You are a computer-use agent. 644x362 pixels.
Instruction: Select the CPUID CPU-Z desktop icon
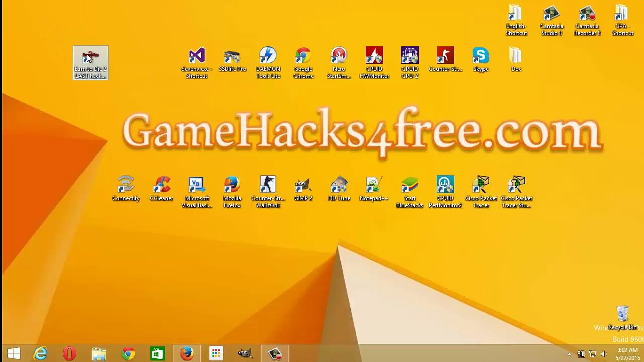[x=410, y=63]
